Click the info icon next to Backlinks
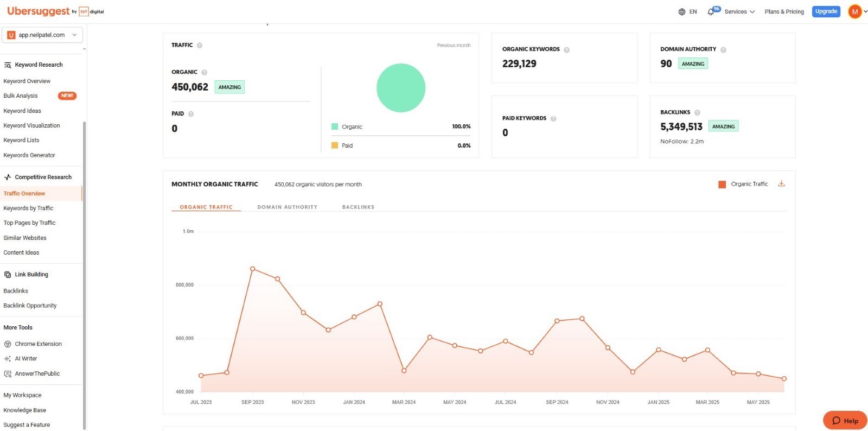The image size is (868, 431). (x=697, y=112)
